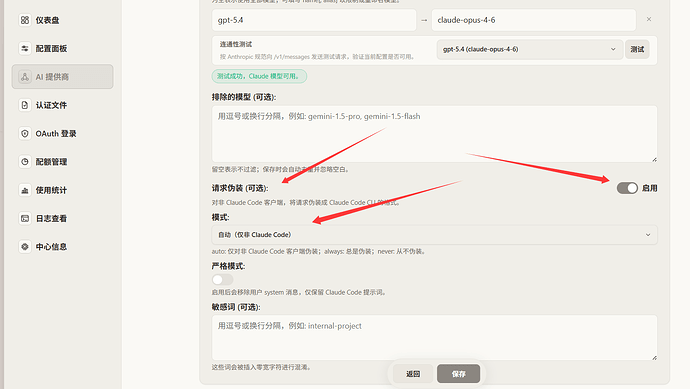Open the 认证文件 section
690x389 pixels.
[x=62, y=105]
